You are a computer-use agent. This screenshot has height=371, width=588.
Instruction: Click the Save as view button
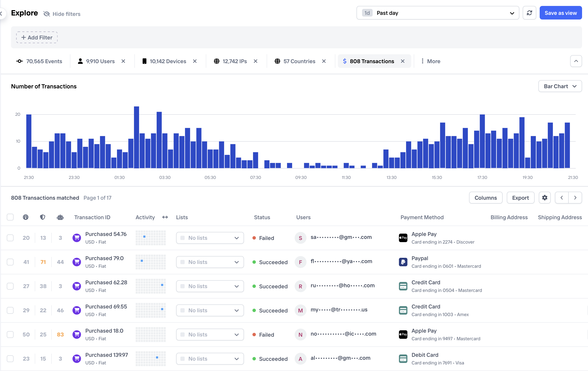(x=560, y=13)
